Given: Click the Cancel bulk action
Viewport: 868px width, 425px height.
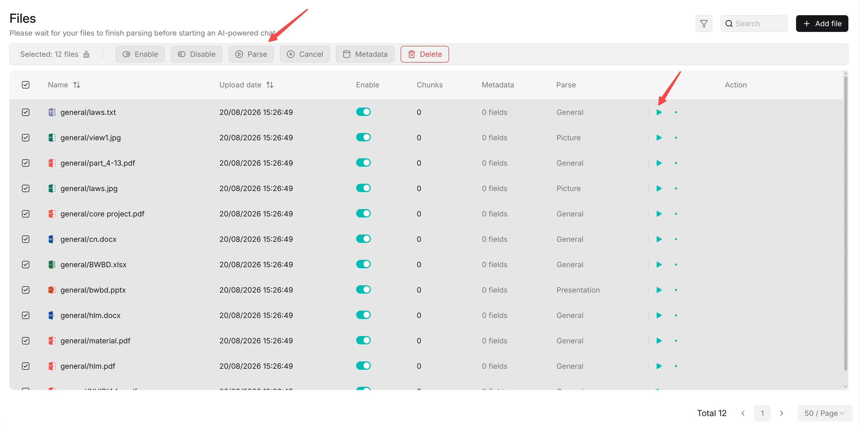Looking at the screenshot, I should point(305,54).
